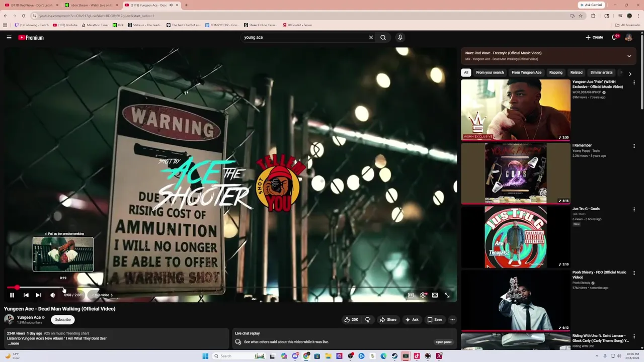Open the Create menu
This screenshot has height=362, width=644.
[594, 37]
